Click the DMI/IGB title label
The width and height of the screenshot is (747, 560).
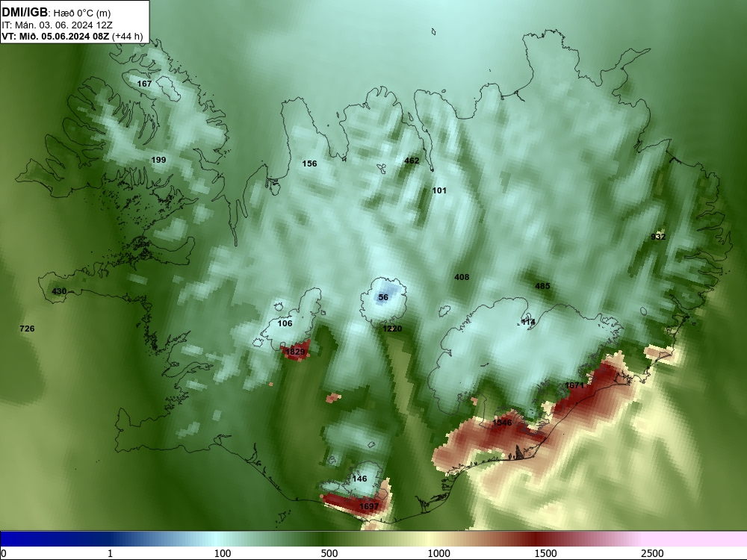(x=25, y=13)
